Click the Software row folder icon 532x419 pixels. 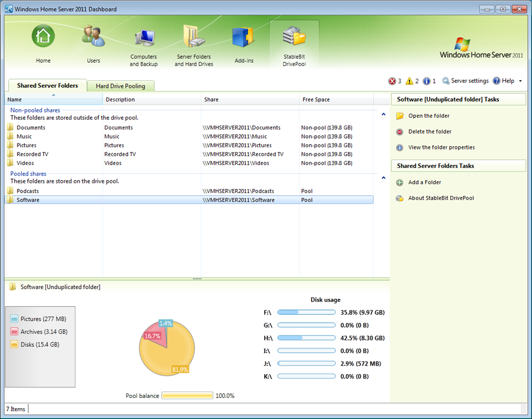pyautogui.click(x=10, y=200)
